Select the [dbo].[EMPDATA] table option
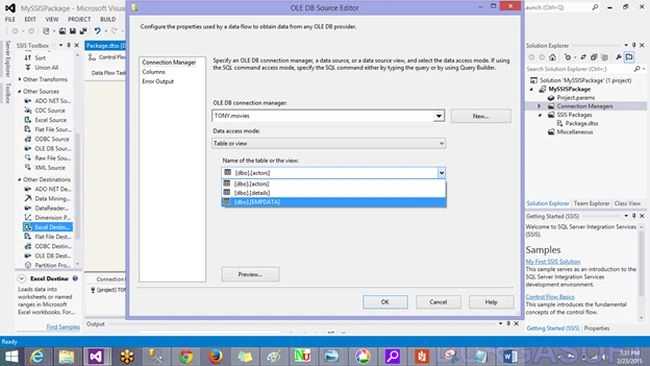This screenshot has width=650, height=366. point(334,202)
